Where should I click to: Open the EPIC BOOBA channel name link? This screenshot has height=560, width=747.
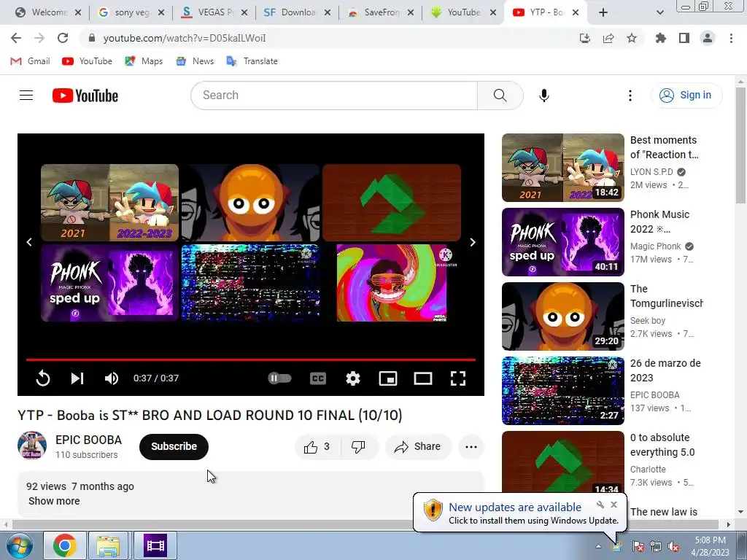pyautogui.click(x=88, y=440)
